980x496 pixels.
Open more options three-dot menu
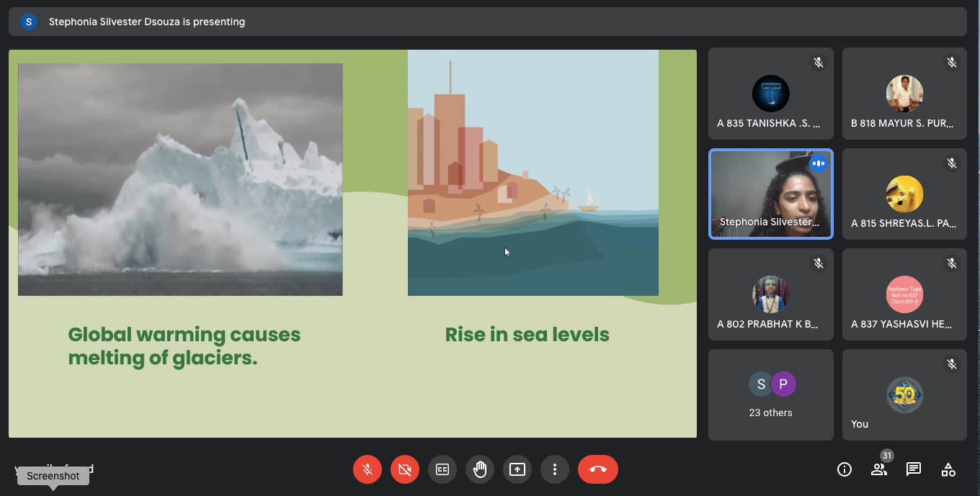coord(555,469)
